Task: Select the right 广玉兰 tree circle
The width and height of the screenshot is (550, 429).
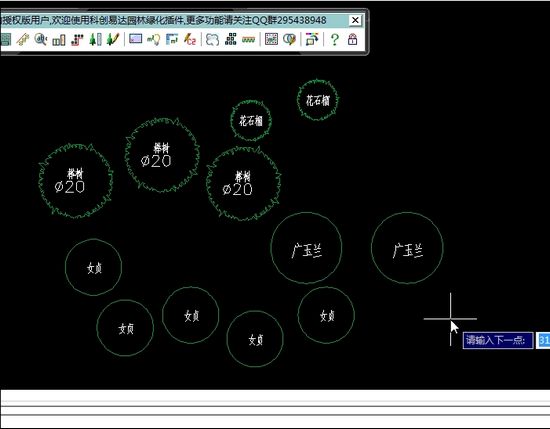Action: tap(407, 248)
